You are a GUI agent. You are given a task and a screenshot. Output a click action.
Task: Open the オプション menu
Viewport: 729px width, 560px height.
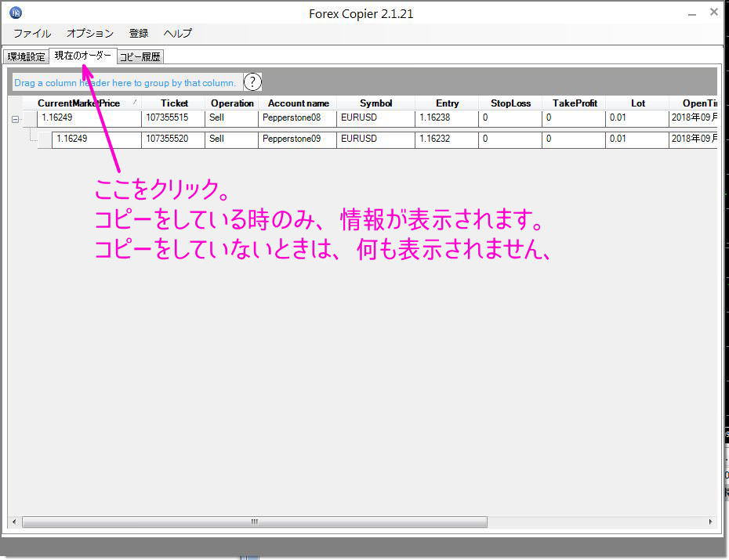point(89,34)
